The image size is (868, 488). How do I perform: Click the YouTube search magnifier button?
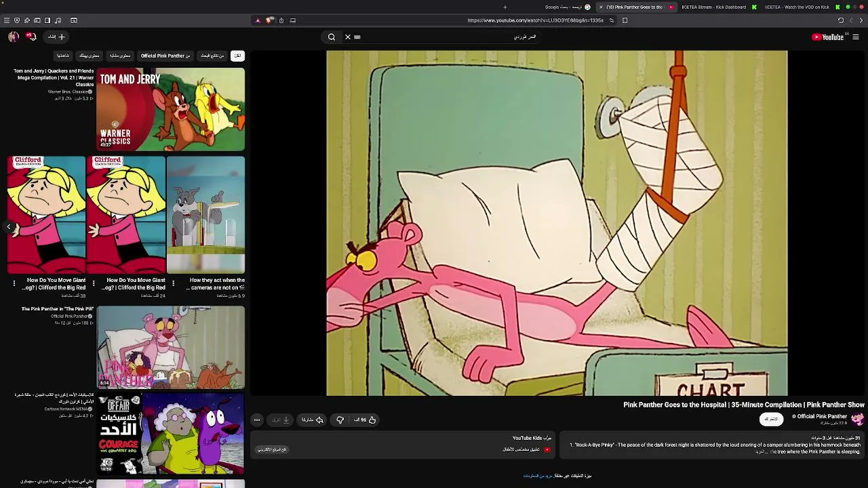332,37
